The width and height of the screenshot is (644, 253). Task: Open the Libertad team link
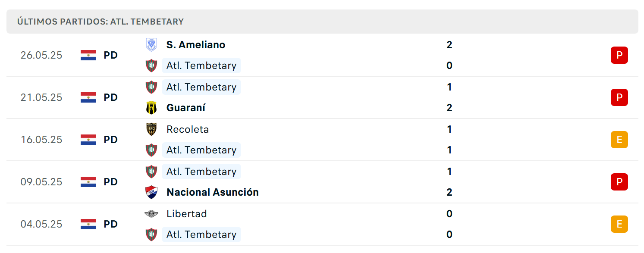(x=187, y=214)
